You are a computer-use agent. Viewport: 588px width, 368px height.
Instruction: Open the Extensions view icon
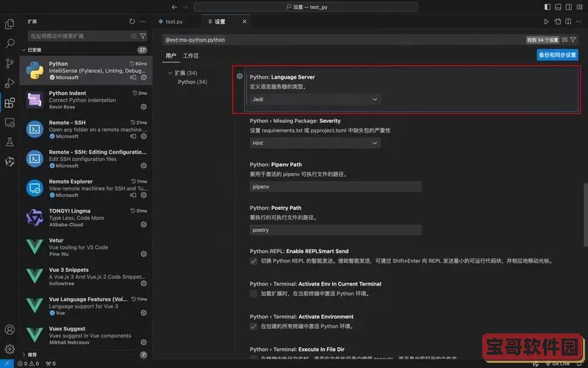coord(10,102)
